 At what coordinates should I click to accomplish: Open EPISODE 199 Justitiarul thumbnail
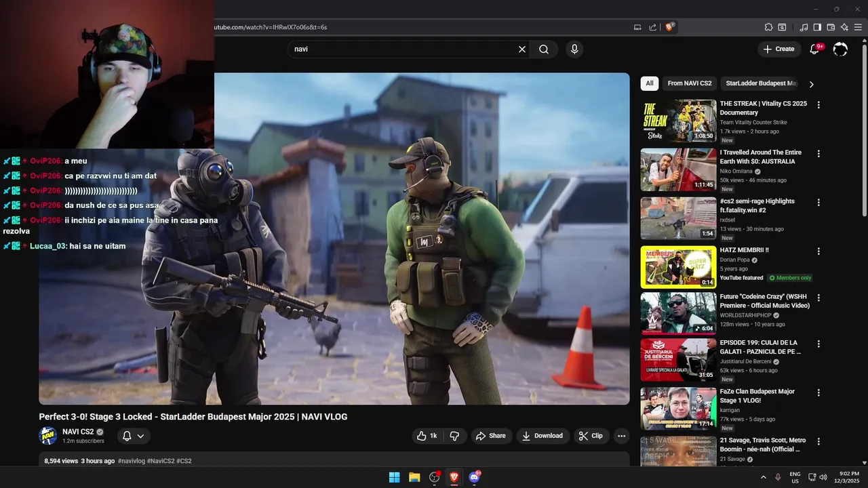coord(678,360)
